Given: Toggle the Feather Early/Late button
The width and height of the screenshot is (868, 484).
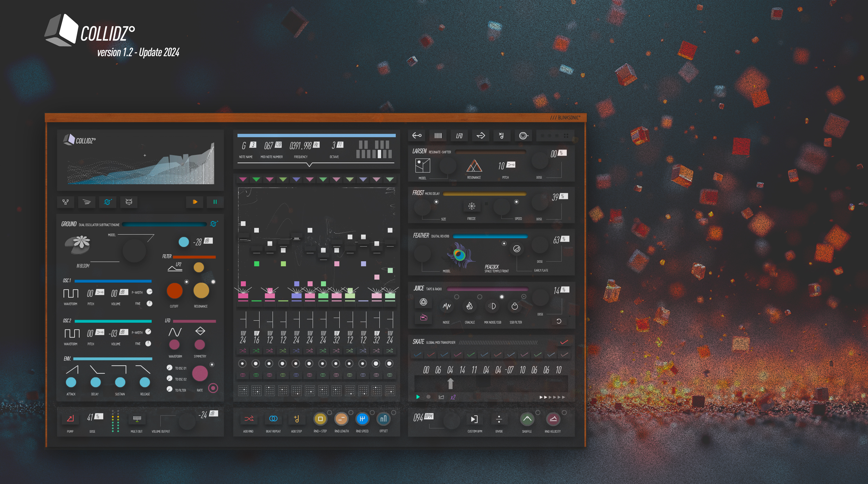Looking at the screenshot, I should point(517,249).
